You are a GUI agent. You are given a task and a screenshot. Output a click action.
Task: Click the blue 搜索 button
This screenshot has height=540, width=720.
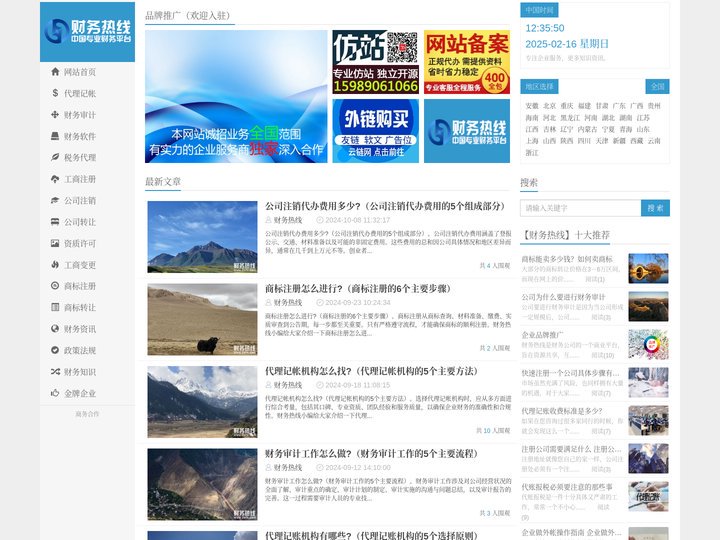(655, 208)
